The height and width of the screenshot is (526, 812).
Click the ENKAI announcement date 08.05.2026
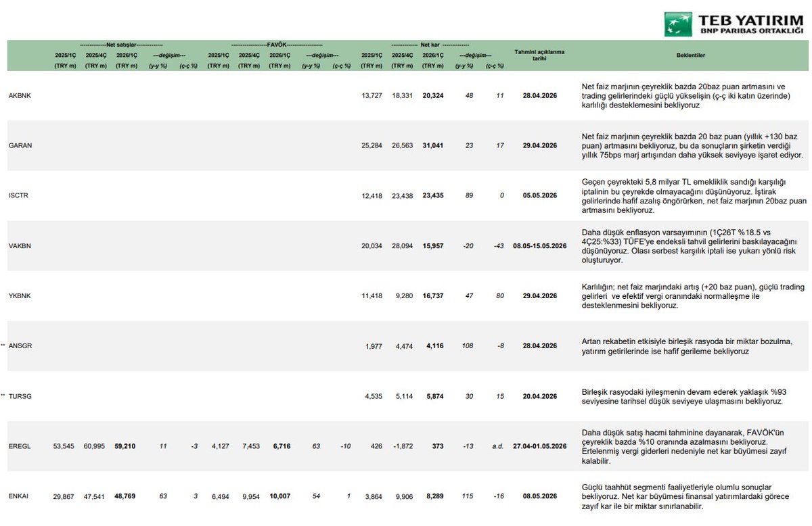(x=540, y=496)
